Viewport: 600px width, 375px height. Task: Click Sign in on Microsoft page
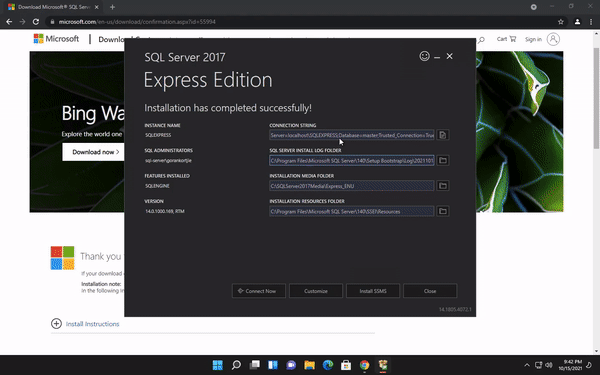tap(533, 39)
